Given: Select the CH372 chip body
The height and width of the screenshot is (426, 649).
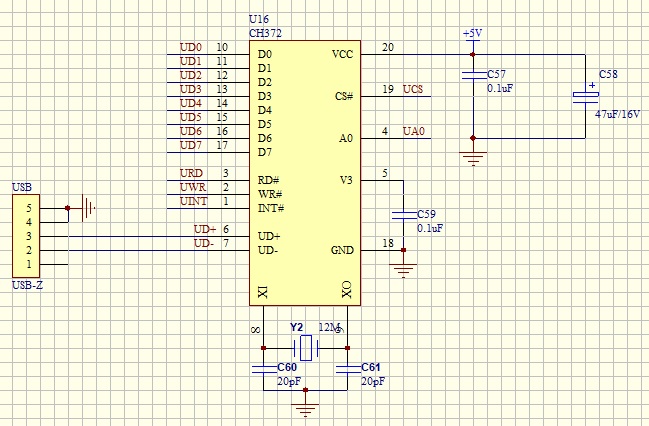Looking at the screenshot, I should [305, 173].
